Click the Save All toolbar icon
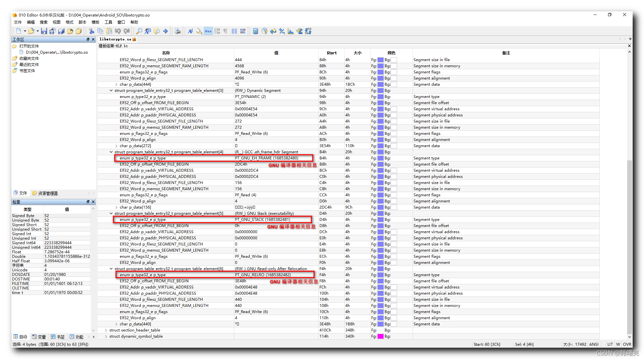The image size is (644, 359). 61,31
